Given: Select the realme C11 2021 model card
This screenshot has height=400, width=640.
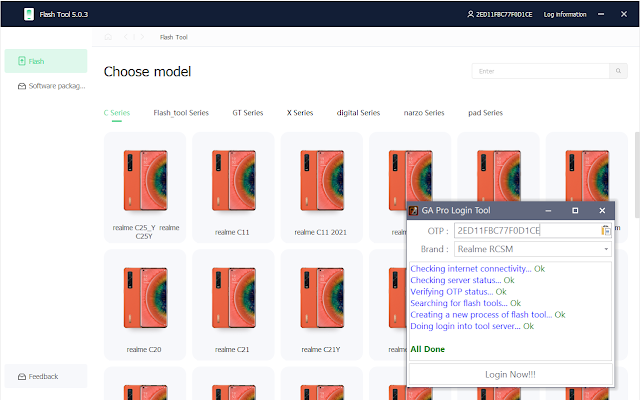Looking at the screenshot, I should (322, 187).
